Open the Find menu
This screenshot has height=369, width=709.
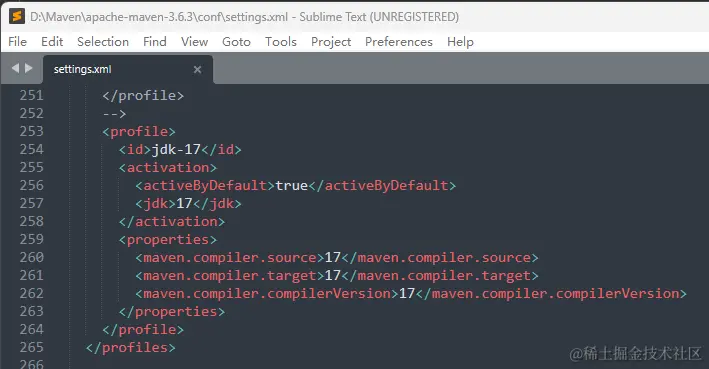click(155, 42)
